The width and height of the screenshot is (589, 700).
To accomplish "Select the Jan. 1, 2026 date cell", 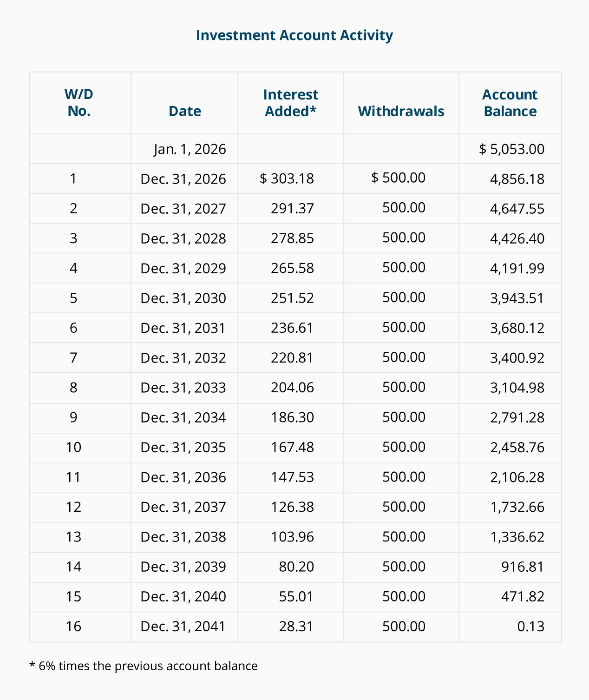I will (190, 149).
